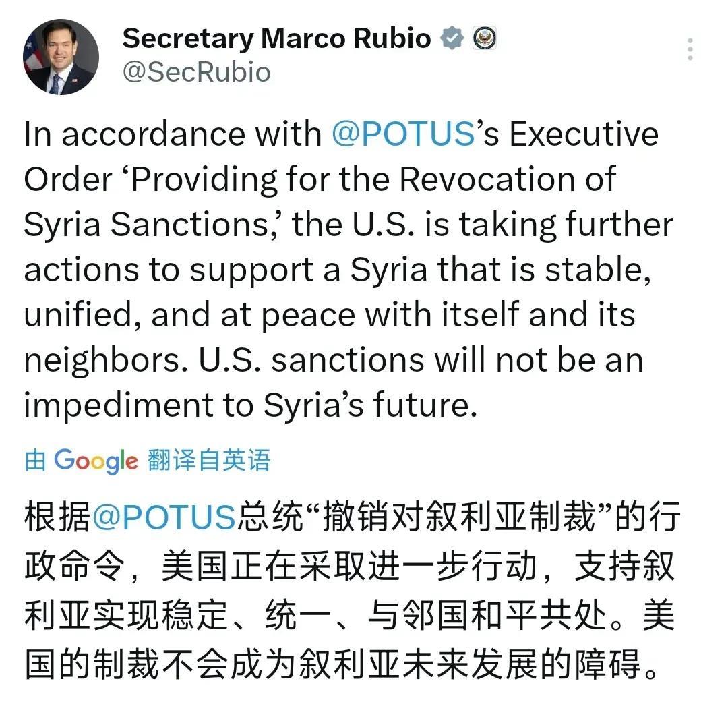Click 根据 at start of Chinese translation
The image size is (728, 725).
pos(57,517)
